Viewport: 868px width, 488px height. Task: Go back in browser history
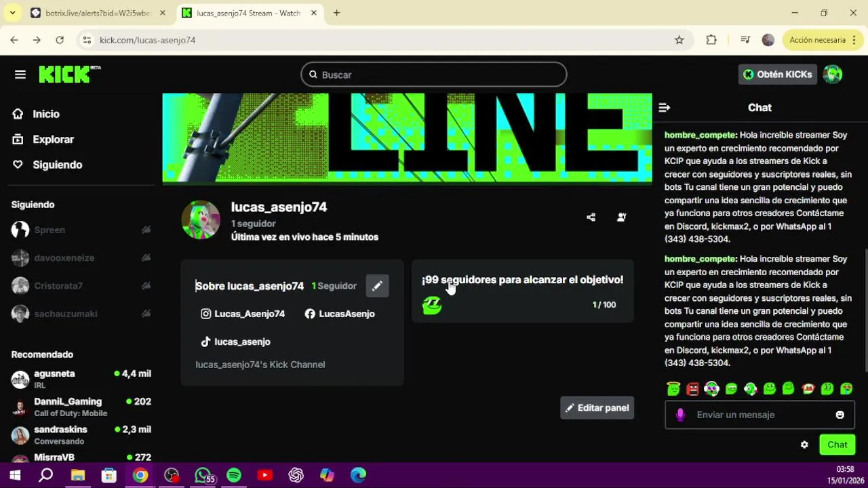[x=14, y=40]
